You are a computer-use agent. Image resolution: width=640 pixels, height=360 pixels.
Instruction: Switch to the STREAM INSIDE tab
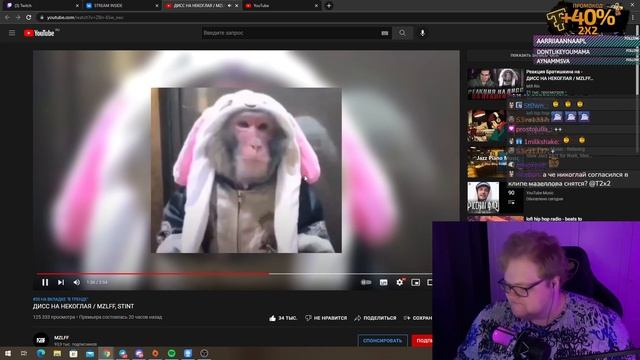pos(122,6)
